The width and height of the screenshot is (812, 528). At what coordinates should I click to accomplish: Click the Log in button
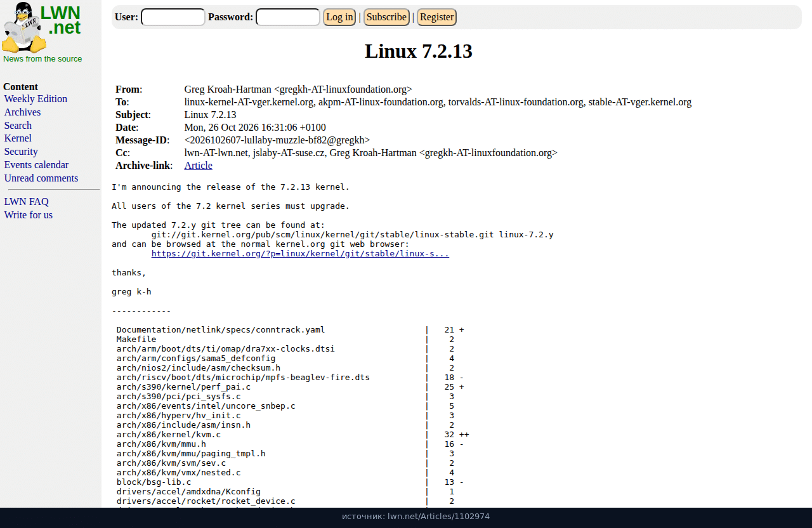point(339,17)
